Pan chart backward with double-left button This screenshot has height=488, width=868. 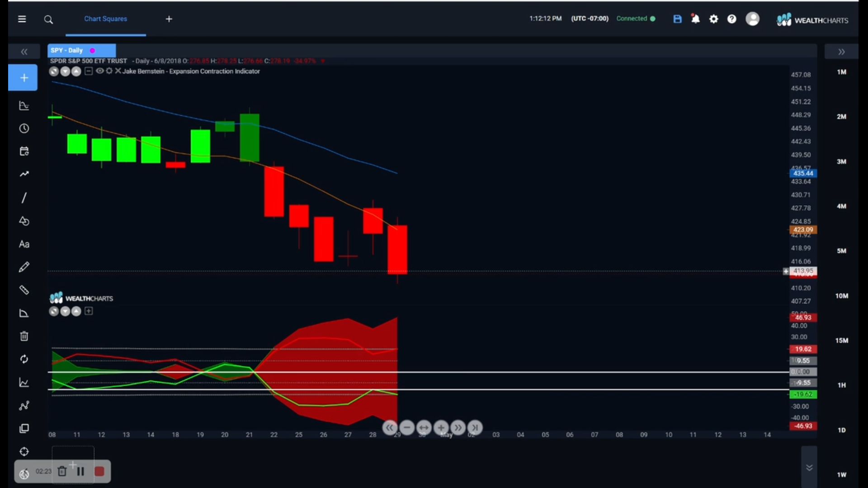(390, 427)
